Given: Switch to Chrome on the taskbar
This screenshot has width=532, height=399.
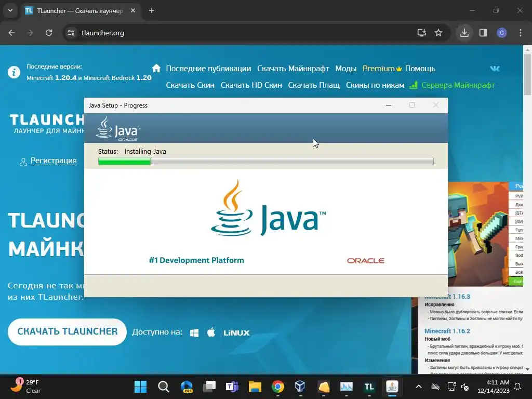Looking at the screenshot, I should tap(278, 387).
